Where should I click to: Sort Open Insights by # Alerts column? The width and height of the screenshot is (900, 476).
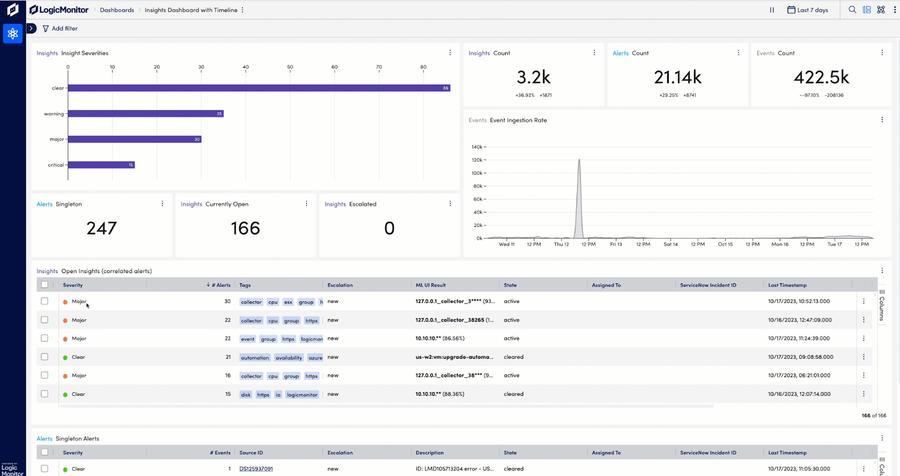coord(219,285)
